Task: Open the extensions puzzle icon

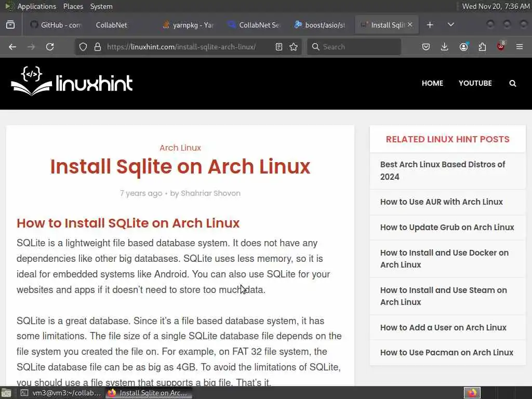Action: 482,47
